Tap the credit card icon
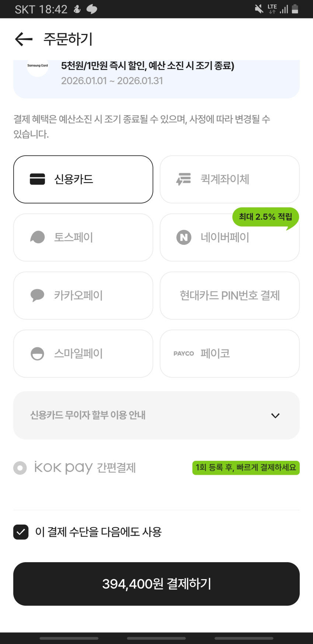313x644 pixels. (x=37, y=179)
